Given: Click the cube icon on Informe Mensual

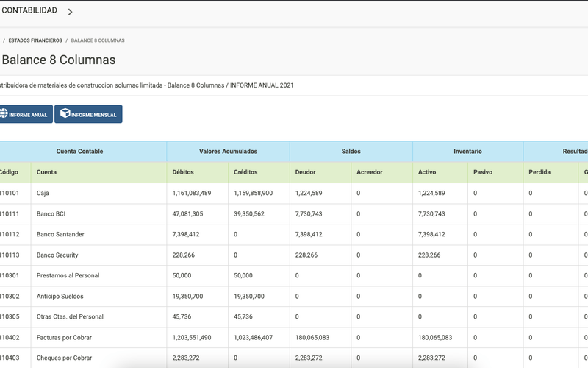Looking at the screenshot, I should (65, 114).
